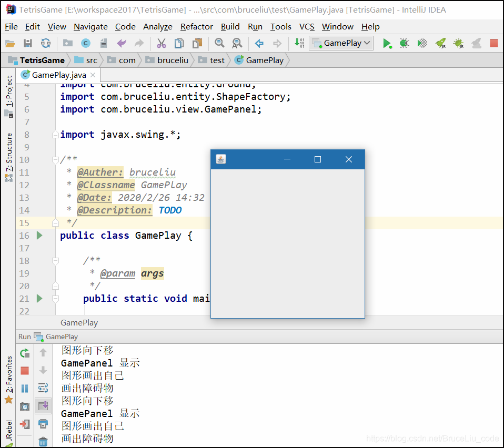Viewport: 504px width, 448px height.
Task: Maximize the Java application window
Action: click(x=318, y=159)
